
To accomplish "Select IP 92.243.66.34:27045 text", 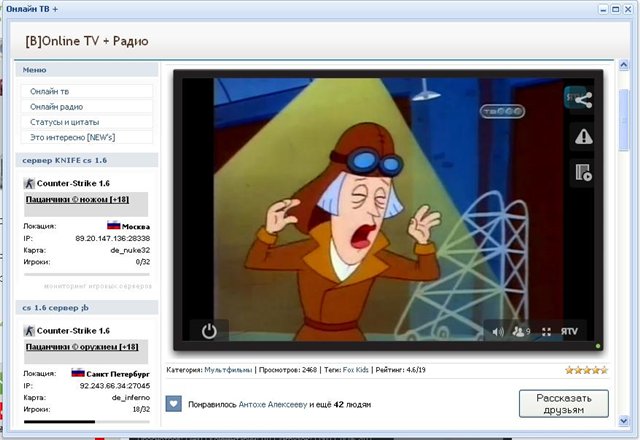I will click(x=115, y=386).
